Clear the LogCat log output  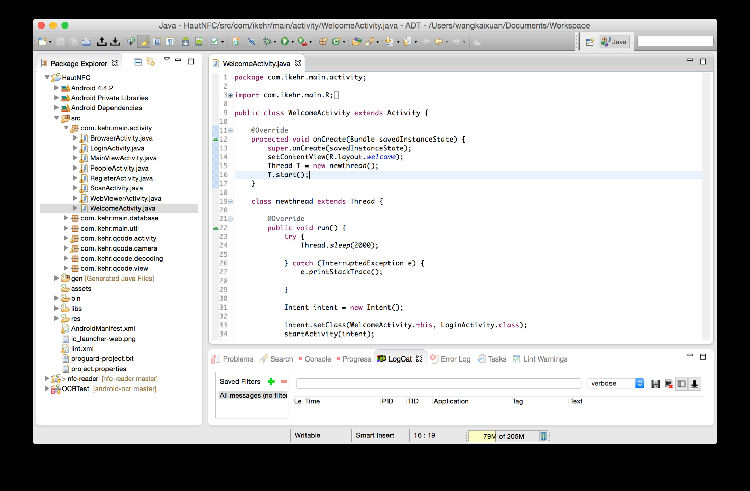(668, 383)
